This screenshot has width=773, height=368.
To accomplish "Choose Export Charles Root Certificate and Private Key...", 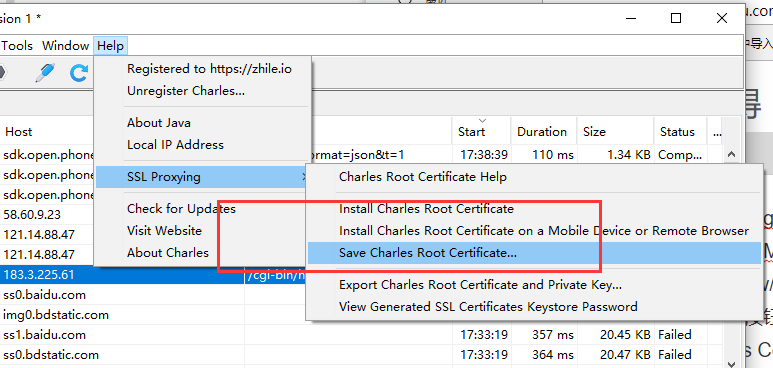I will click(x=534, y=285).
